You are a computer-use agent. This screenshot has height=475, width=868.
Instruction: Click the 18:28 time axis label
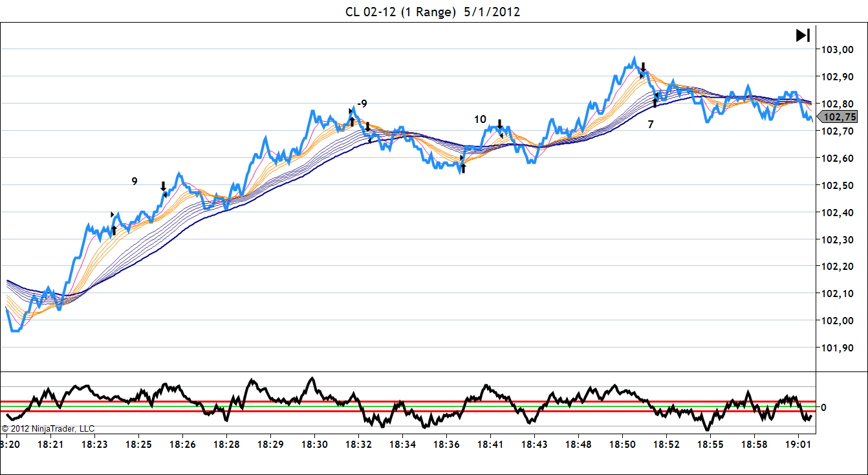226,445
